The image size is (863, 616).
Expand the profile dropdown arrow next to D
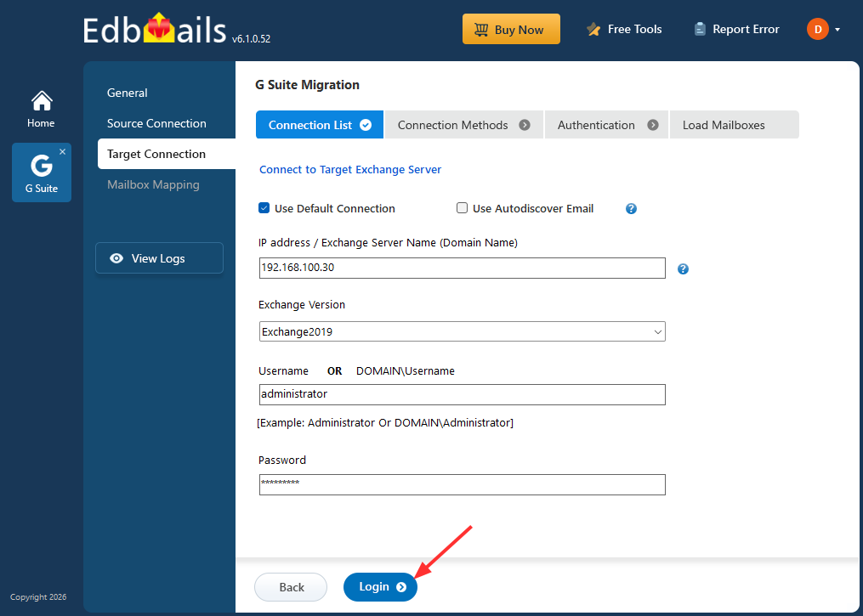[837, 28]
